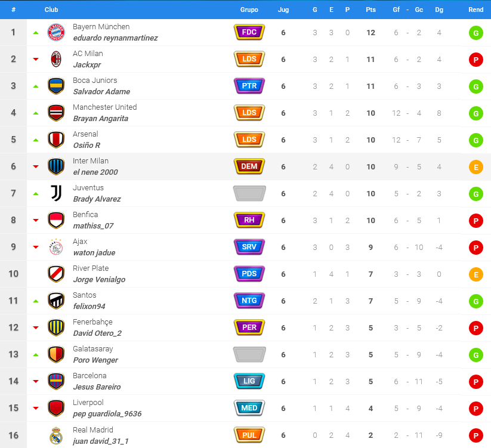The image size is (491, 448).
Task: Open manager profile Brayan Angarita
Action: tap(100, 118)
